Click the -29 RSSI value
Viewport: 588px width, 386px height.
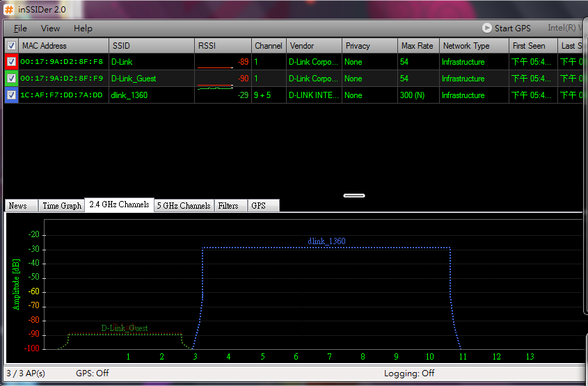[243, 95]
